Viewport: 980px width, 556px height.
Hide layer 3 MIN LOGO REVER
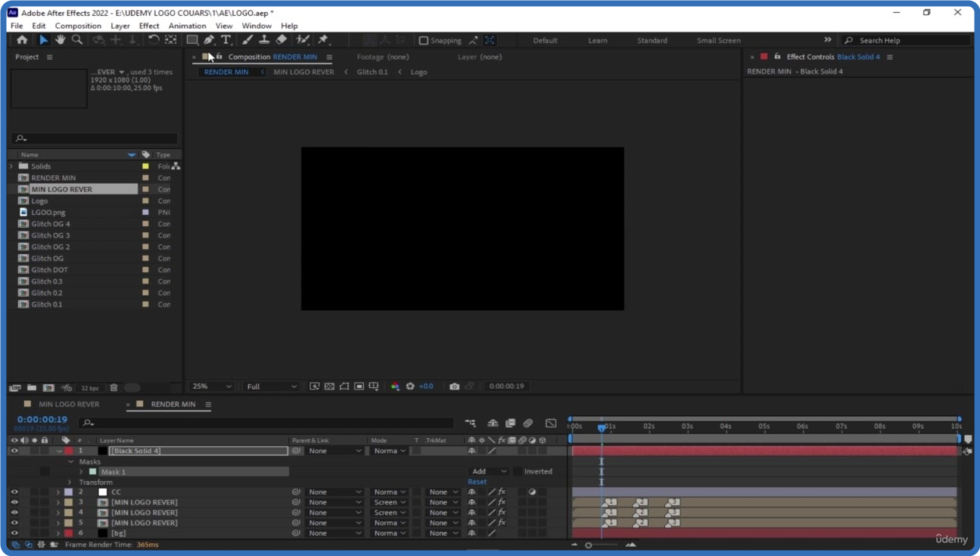point(14,502)
